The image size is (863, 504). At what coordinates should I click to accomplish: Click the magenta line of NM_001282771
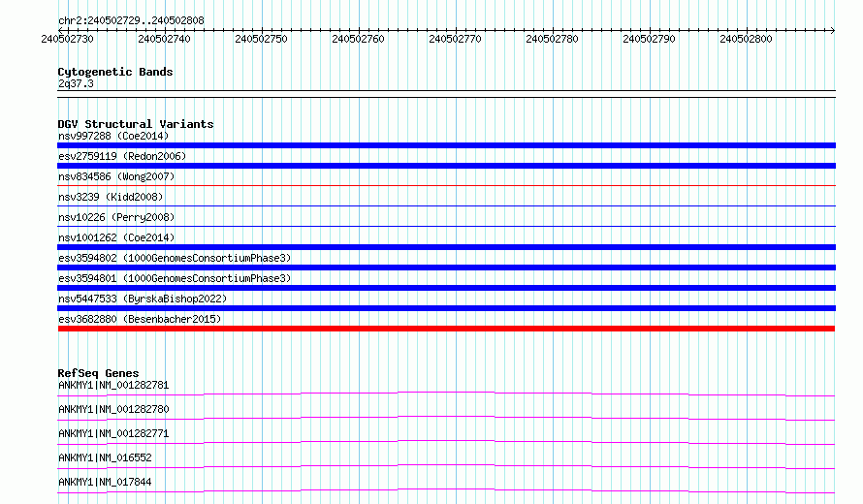[x=446, y=442]
